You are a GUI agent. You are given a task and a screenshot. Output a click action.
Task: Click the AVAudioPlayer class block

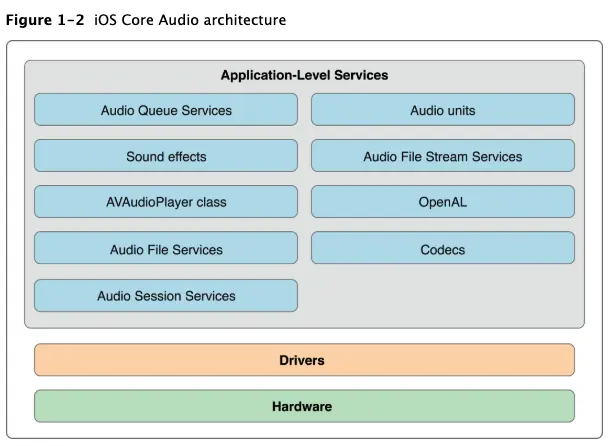click(166, 202)
